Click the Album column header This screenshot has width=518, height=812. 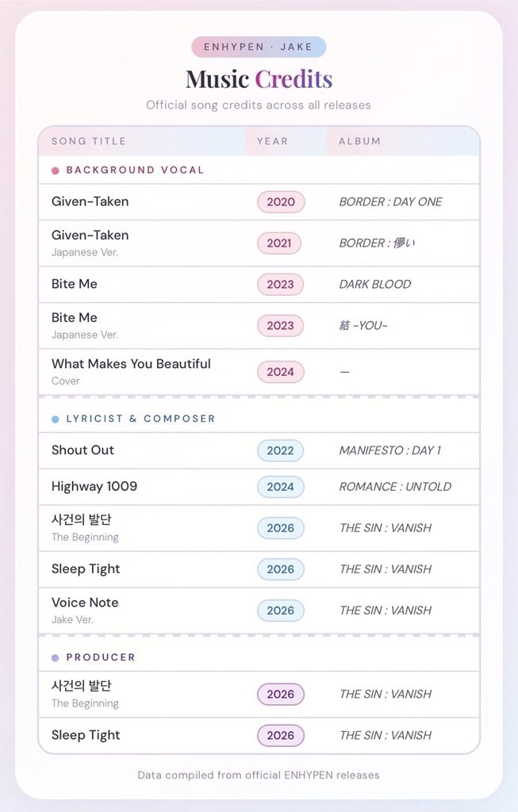click(x=359, y=141)
